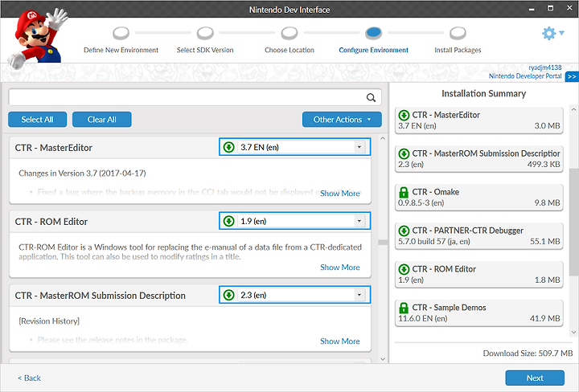This screenshot has width=579, height=392.
Task: Click summary download icon for PARTNER-CTR Debugger
Action: [x=404, y=231]
